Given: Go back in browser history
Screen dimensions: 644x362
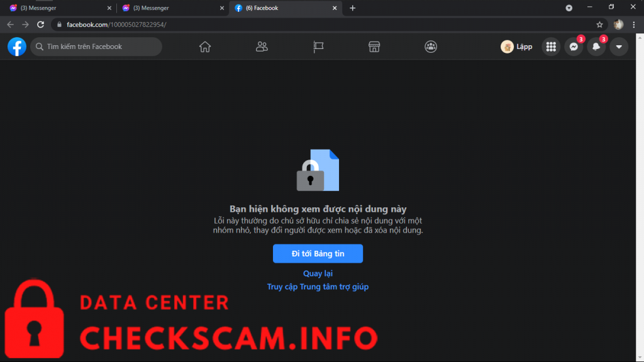Looking at the screenshot, I should [x=10, y=25].
